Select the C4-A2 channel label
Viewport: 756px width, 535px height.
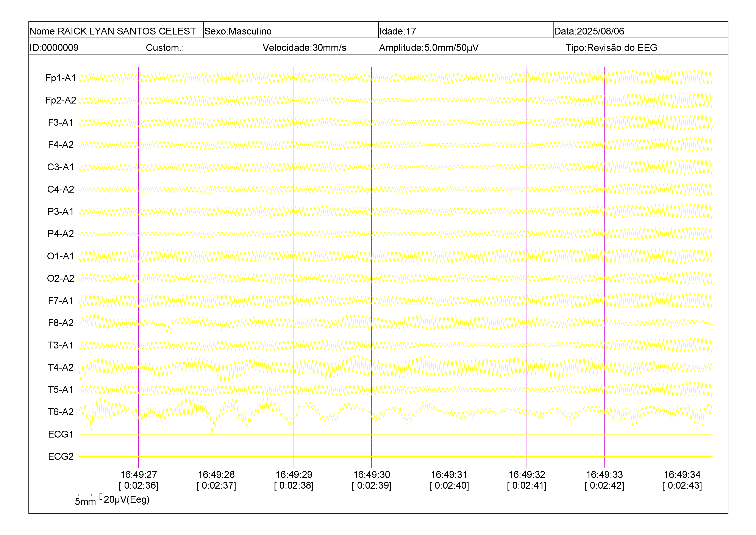pyautogui.click(x=61, y=189)
